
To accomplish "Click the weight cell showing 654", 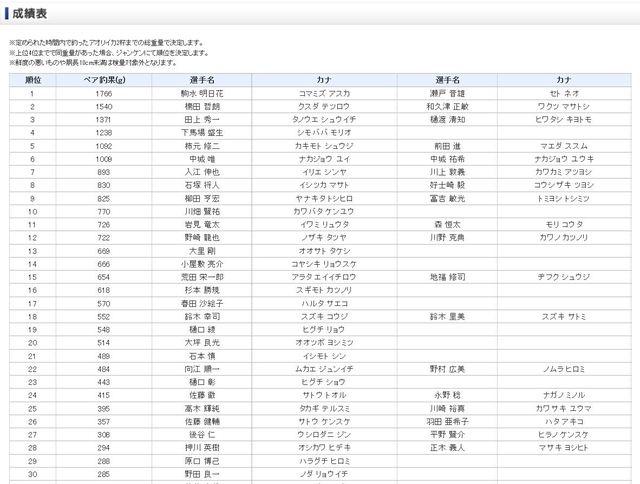I will pyautogui.click(x=104, y=277).
